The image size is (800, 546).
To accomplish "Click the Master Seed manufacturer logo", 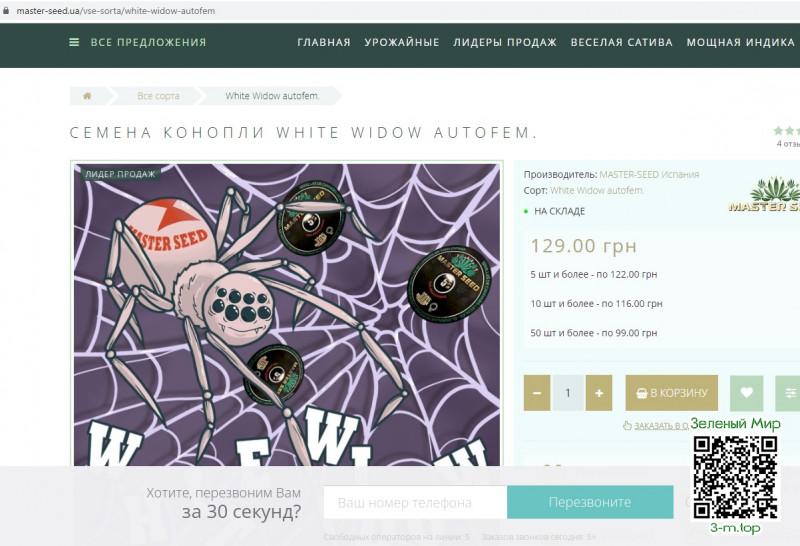I will click(x=765, y=194).
